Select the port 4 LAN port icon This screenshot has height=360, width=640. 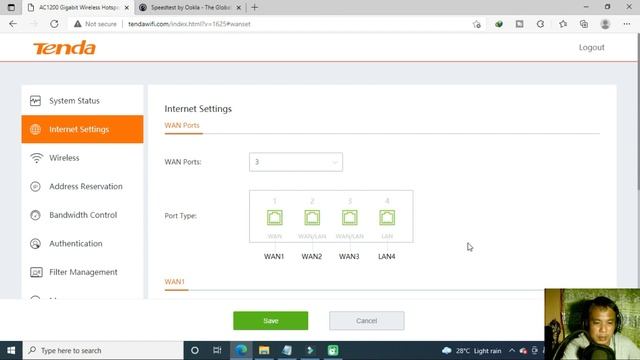pos(387,218)
